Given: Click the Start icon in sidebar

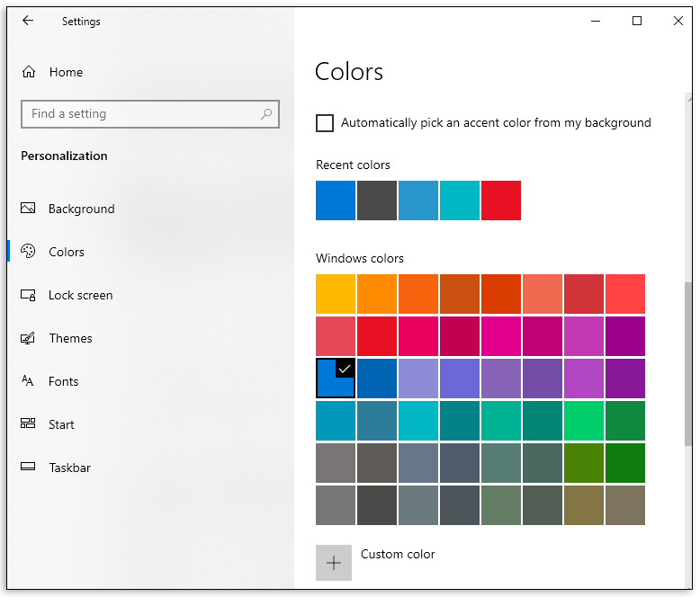Looking at the screenshot, I should coord(28,424).
